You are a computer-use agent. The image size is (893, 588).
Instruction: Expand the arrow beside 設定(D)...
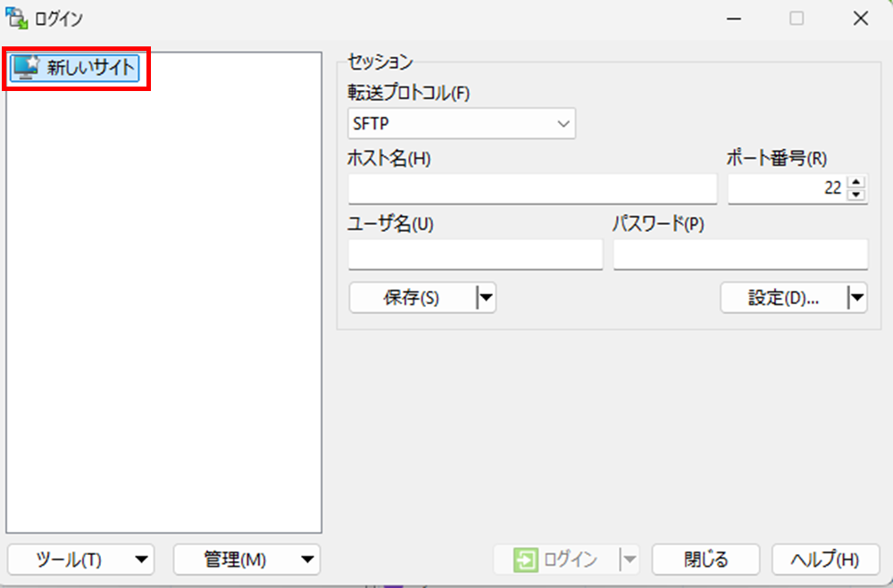click(857, 299)
